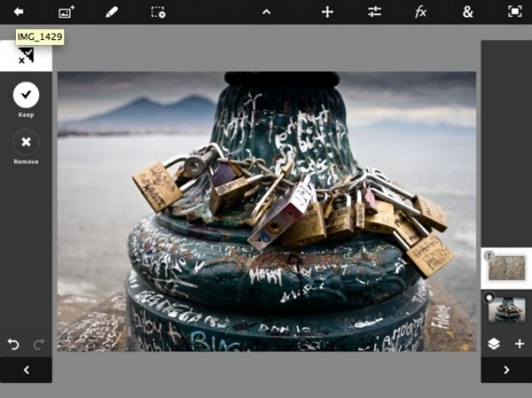Image resolution: width=532 pixels, height=398 pixels.
Task: Click the Keep checkmark button
Action: click(x=26, y=94)
